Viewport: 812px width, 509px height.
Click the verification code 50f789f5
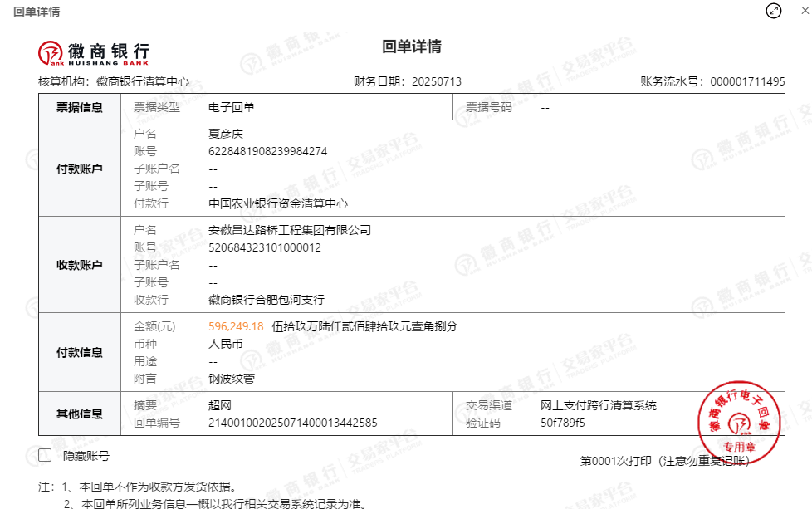(x=562, y=423)
